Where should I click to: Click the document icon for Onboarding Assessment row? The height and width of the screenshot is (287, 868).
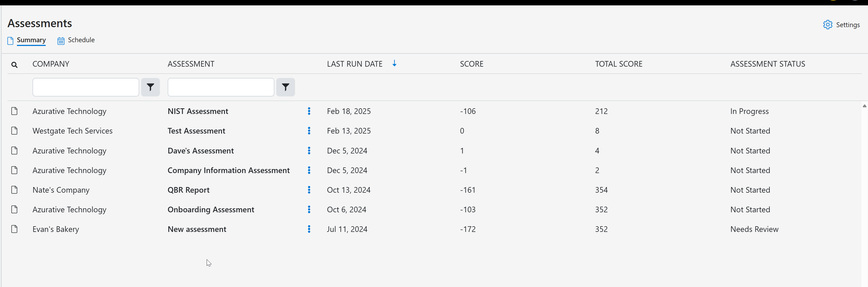14,209
